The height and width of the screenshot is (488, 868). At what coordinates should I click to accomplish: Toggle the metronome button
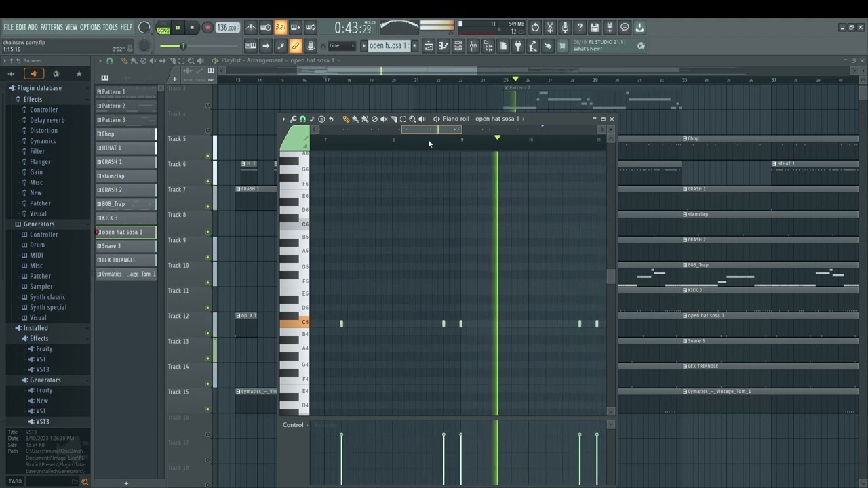point(251,28)
